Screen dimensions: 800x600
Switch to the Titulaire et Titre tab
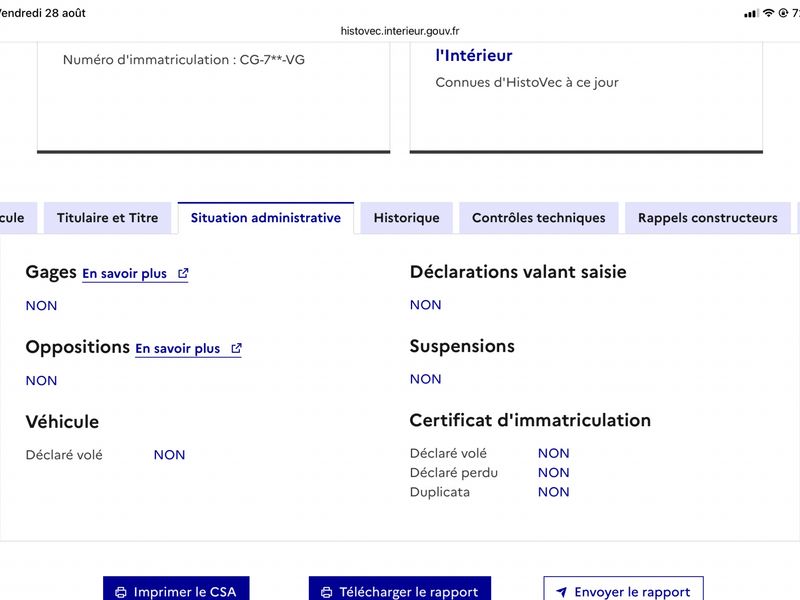108,218
